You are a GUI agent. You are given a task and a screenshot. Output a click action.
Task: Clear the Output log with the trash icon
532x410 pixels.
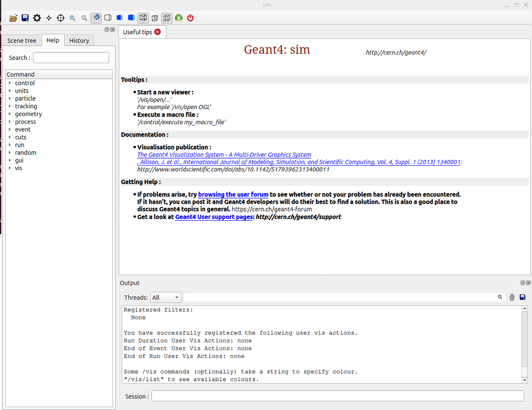click(512, 297)
